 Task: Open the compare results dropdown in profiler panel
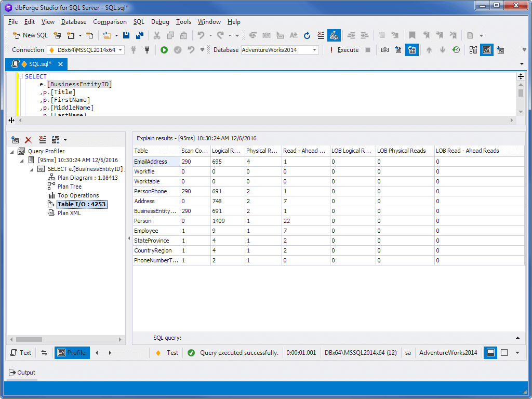[x=65, y=140]
